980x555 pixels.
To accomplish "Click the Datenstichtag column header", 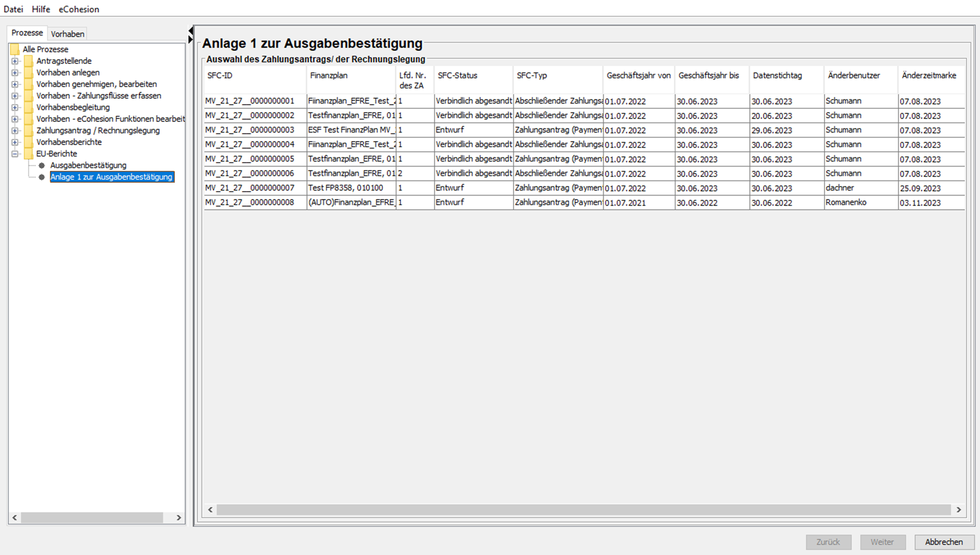I will pyautogui.click(x=787, y=80).
